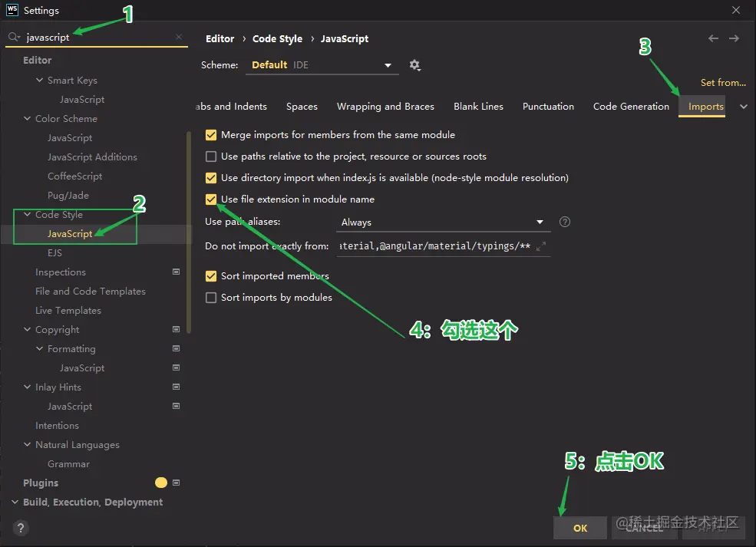Viewport: 756px width, 547px height.
Task: Open the Inspections settings page
Action: (61, 272)
